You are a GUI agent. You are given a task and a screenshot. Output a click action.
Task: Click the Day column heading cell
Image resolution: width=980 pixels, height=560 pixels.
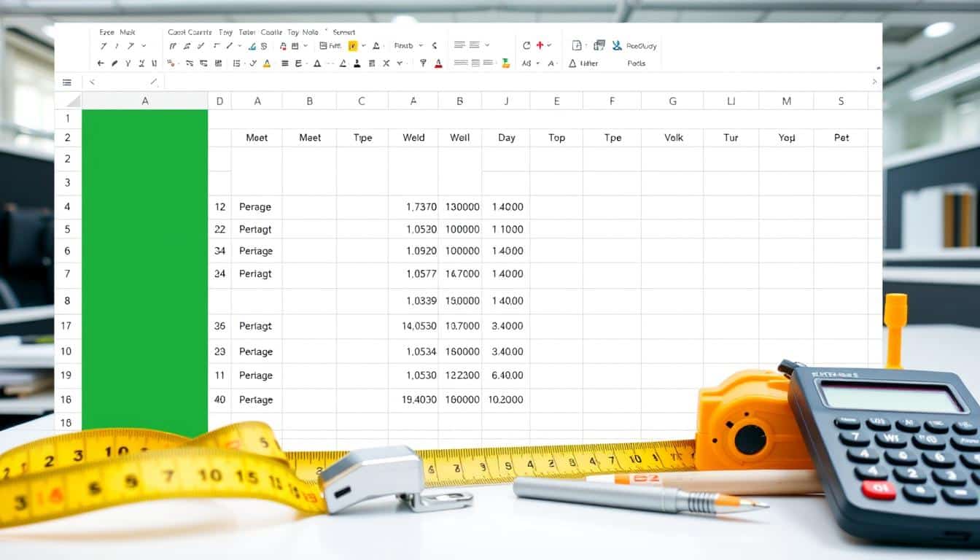(506, 138)
